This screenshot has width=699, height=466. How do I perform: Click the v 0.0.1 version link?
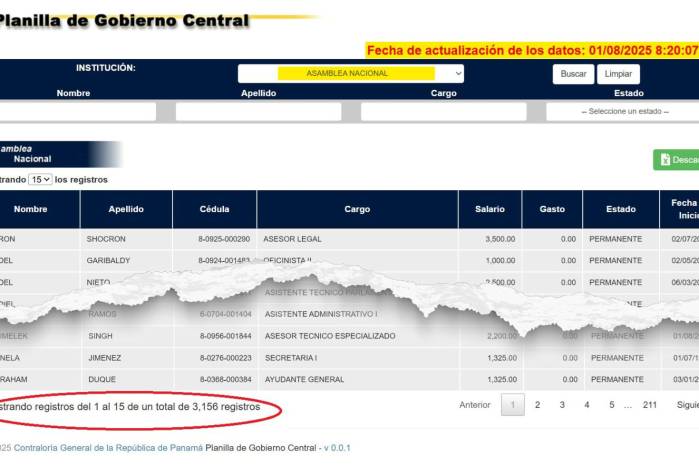pos(337,448)
